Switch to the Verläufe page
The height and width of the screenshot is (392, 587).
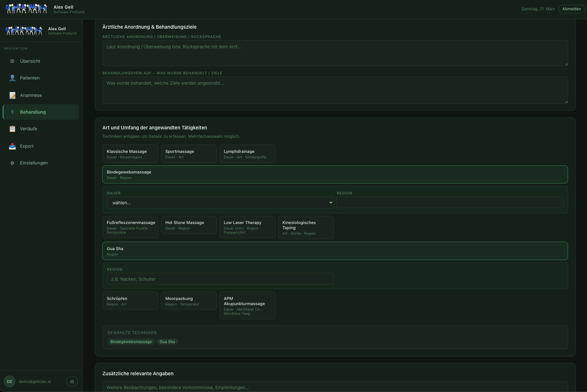[41, 129]
